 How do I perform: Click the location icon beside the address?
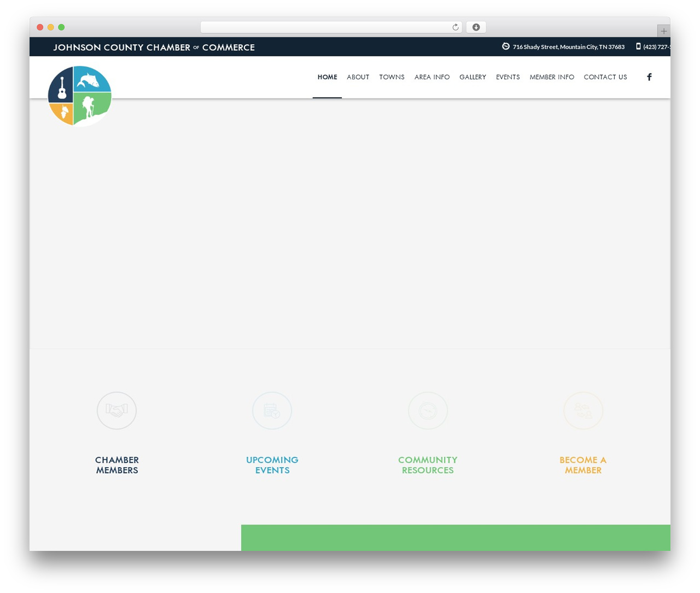506,46
